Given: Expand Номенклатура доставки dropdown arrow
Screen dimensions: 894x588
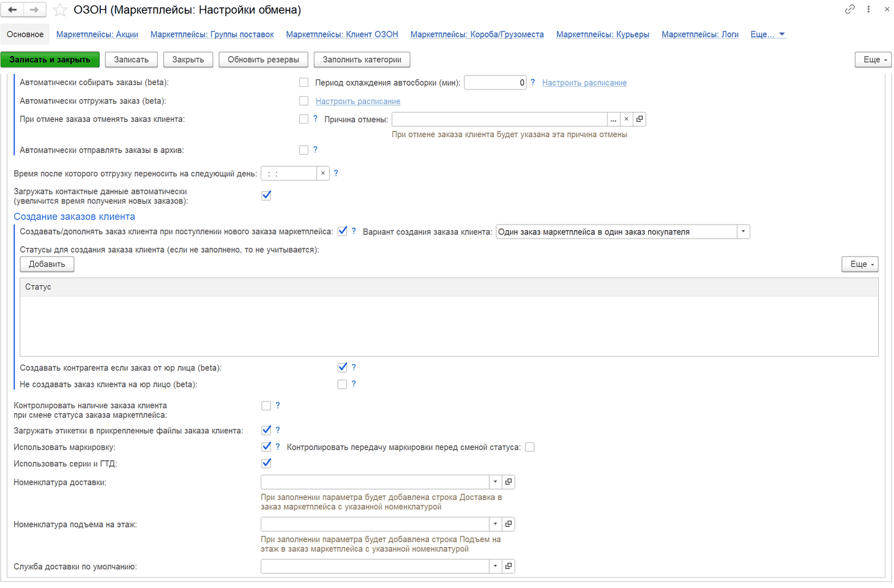Looking at the screenshot, I should coord(496,482).
